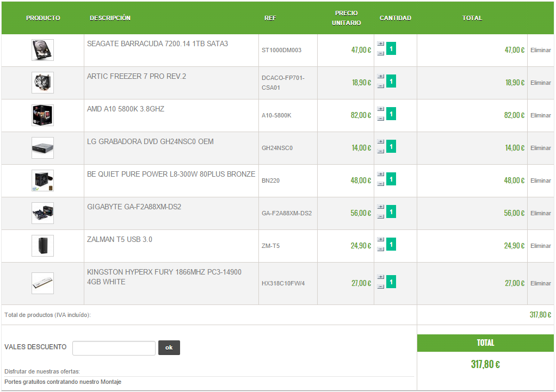Remove AMD A10 5800K with Eliminar
The image size is (556, 392).
(x=540, y=115)
